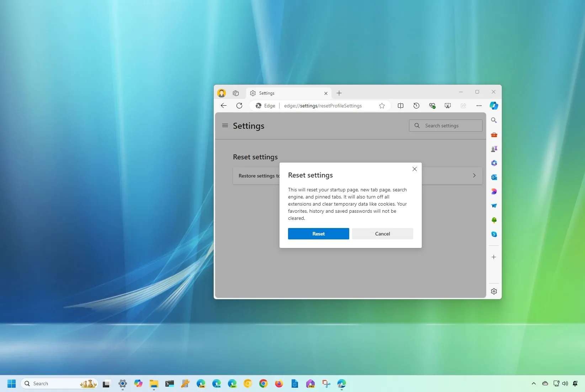
Task: Expand the Restore settings to default row
Action: 474,175
